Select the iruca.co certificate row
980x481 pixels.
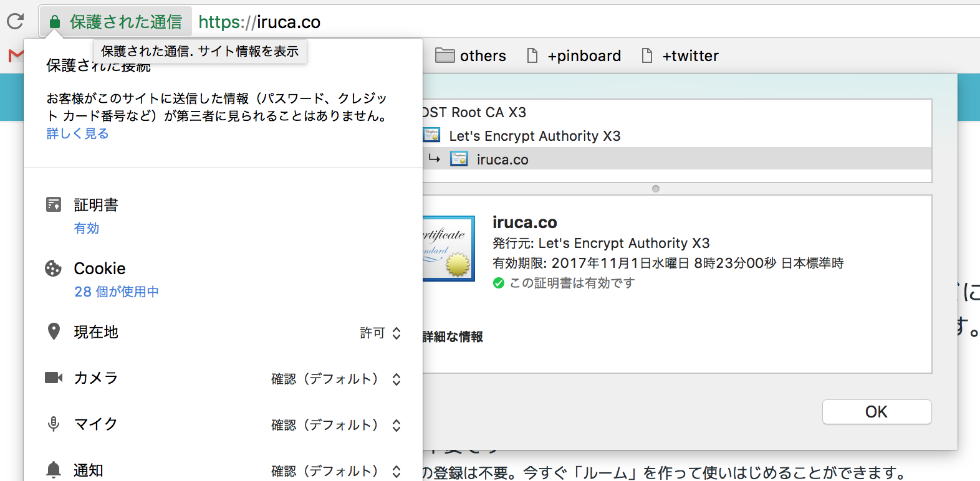[x=677, y=159]
